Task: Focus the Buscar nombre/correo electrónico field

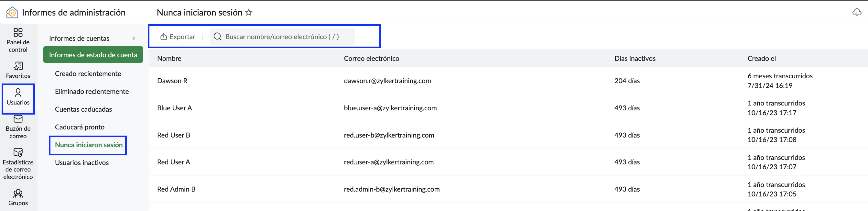Action: pos(282,37)
